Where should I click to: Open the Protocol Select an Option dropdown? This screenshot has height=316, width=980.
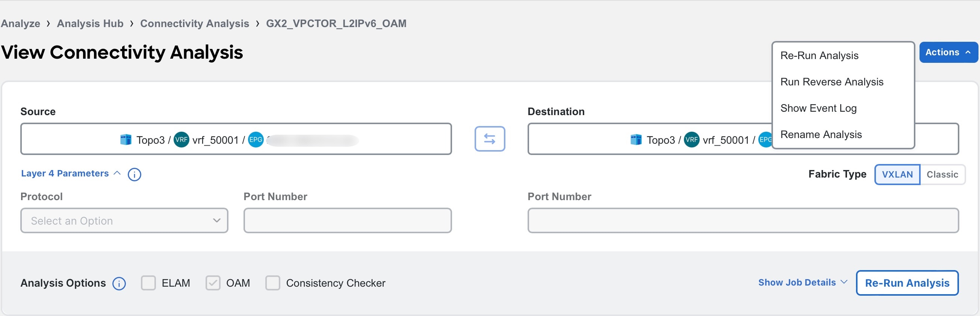124,221
